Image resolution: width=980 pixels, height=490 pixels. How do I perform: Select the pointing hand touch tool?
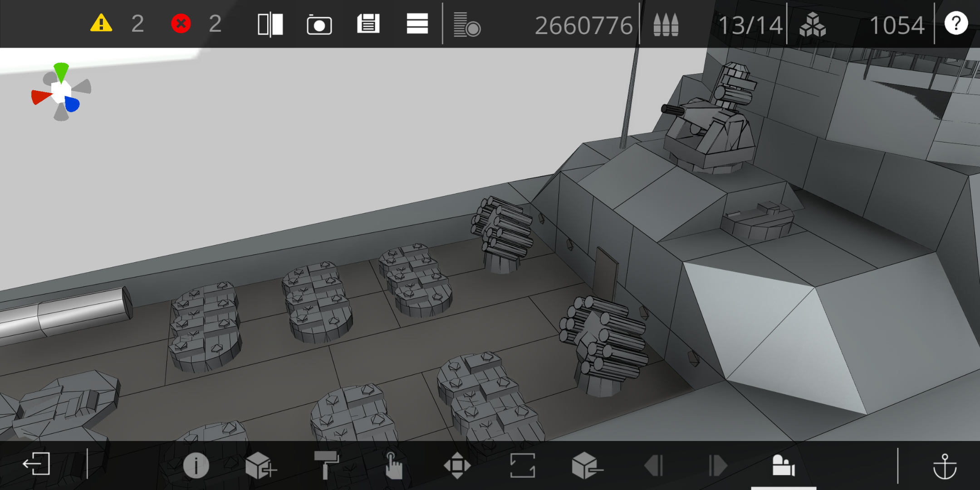pyautogui.click(x=393, y=465)
